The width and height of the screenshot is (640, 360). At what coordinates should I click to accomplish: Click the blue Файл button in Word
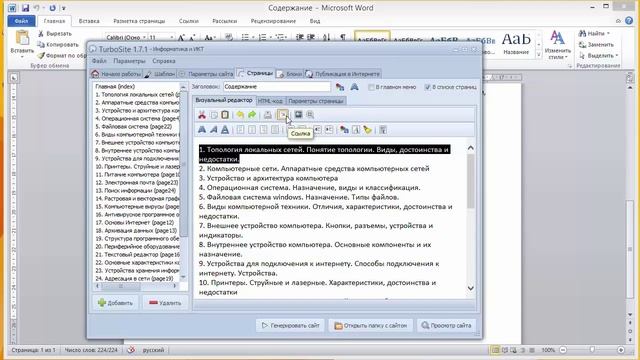point(21,21)
